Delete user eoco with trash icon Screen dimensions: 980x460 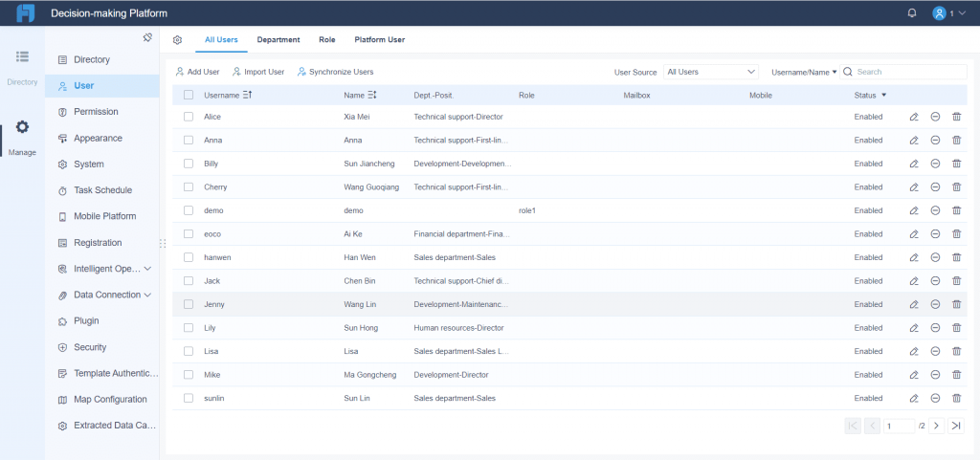pyautogui.click(x=956, y=234)
